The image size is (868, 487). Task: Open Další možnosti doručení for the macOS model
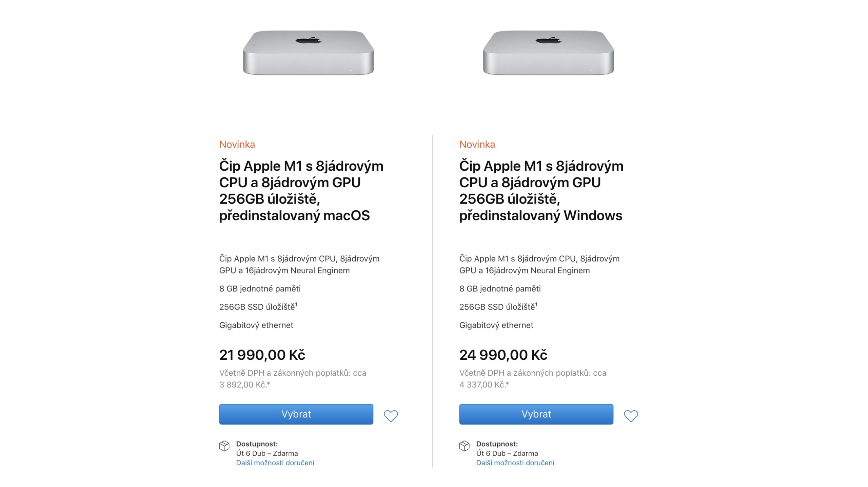(x=275, y=463)
